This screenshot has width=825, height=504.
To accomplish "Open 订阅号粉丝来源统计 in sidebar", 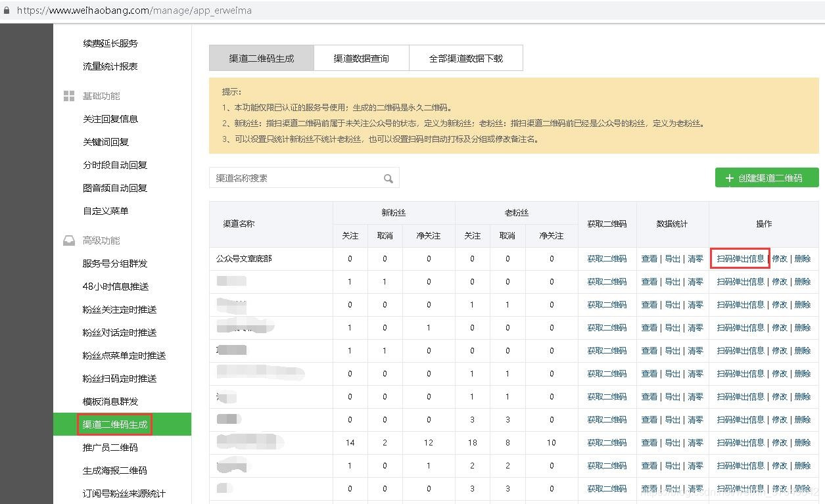I will [124, 493].
